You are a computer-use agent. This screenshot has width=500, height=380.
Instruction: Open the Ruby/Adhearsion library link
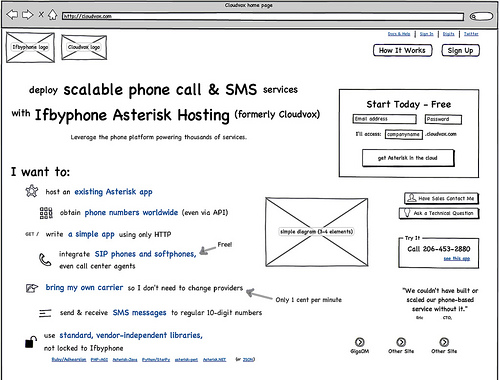(x=69, y=359)
